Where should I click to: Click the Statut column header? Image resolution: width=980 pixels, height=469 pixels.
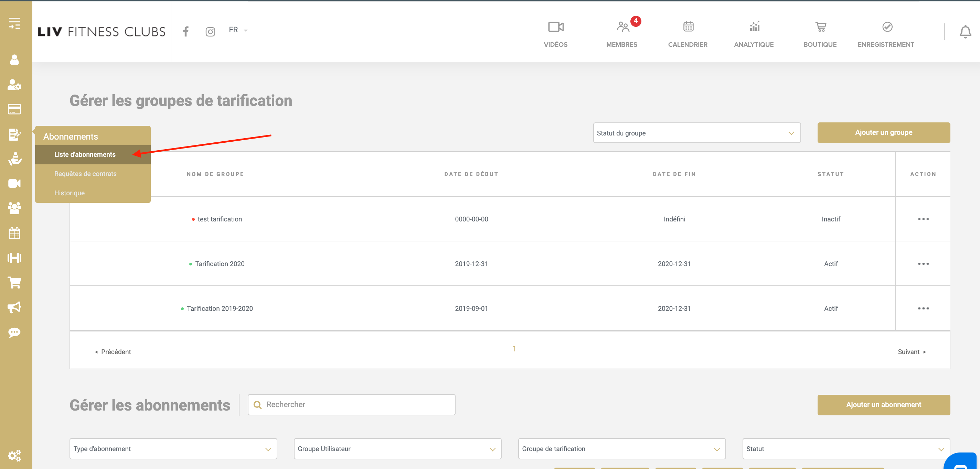point(831,174)
